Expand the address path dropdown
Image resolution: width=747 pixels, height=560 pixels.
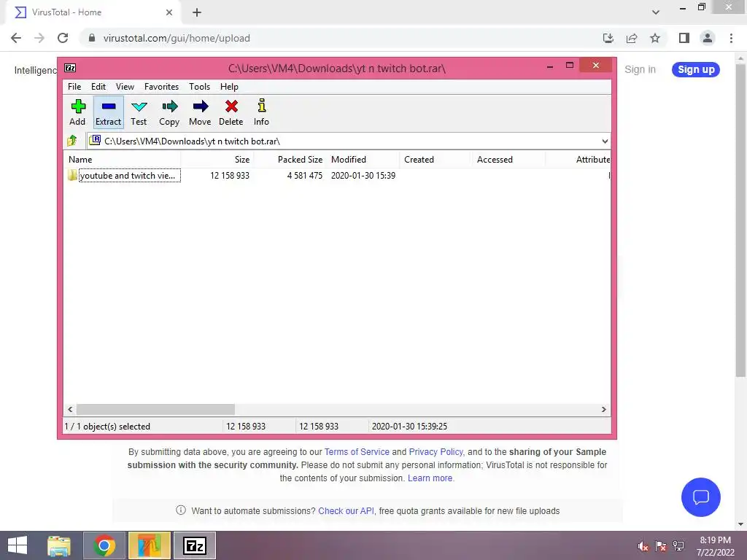coord(605,141)
